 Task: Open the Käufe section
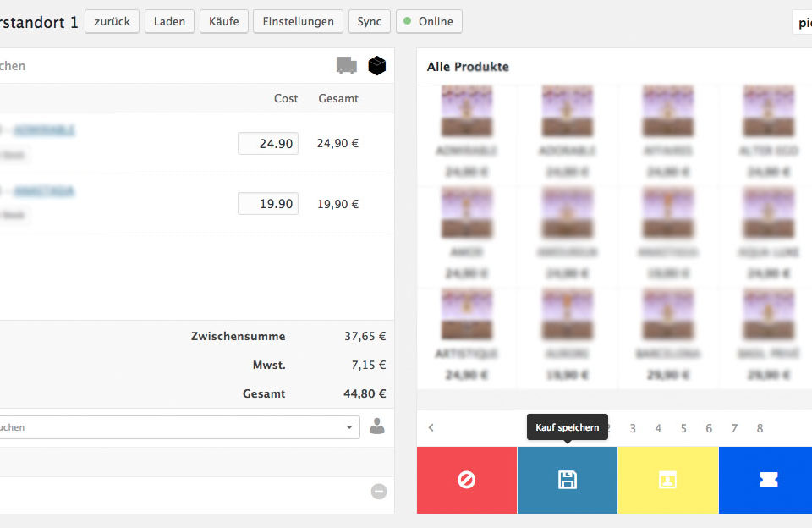point(223,21)
